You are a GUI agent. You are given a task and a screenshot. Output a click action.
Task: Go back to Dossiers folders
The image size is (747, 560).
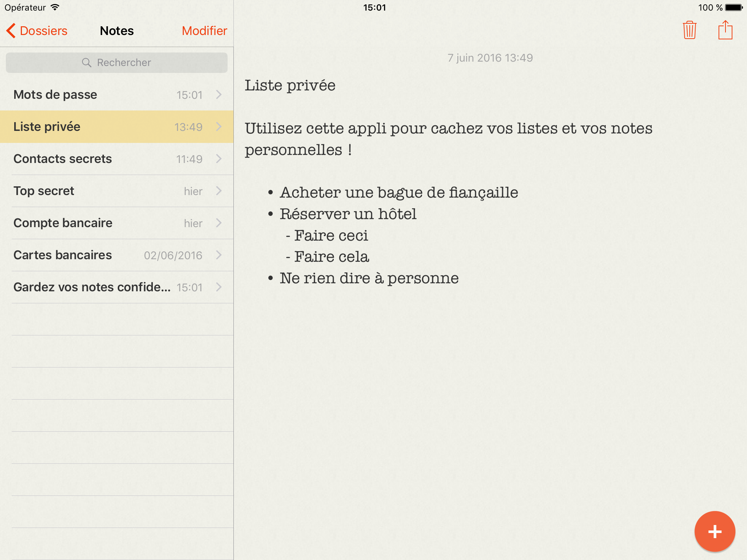[x=43, y=31]
